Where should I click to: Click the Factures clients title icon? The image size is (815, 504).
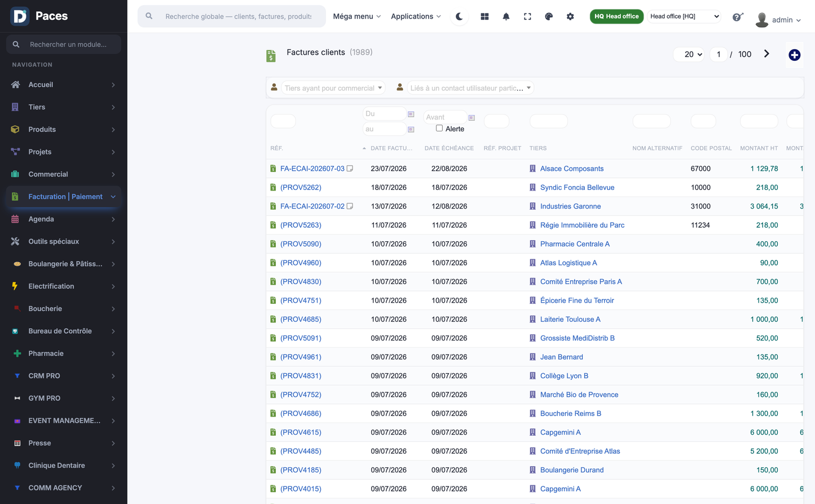point(271,56)
